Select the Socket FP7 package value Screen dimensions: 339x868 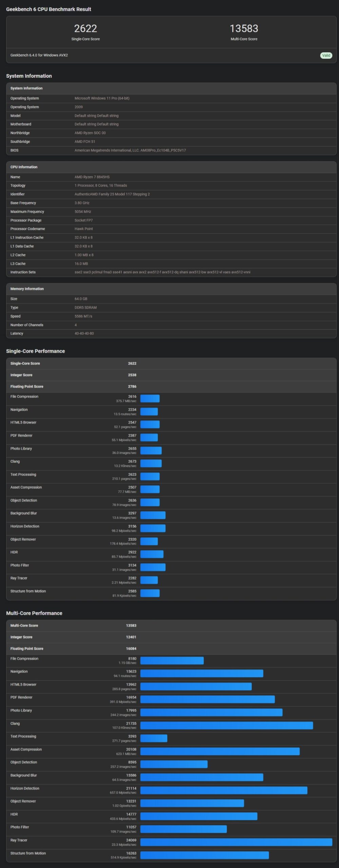(x=83, y=220)
